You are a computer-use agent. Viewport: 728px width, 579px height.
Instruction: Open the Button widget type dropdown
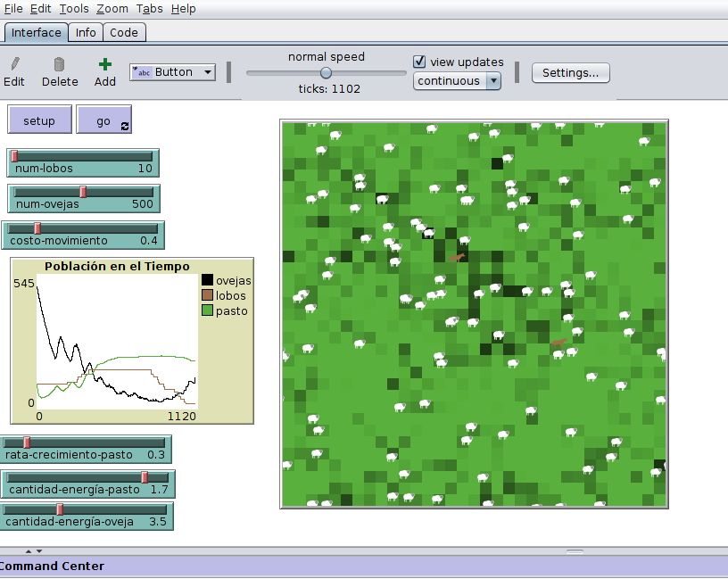click(172, 72)
